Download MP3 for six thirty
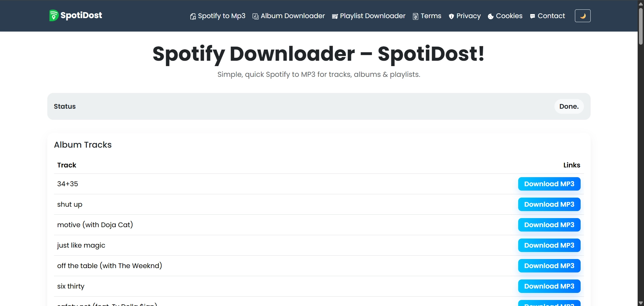Viewport: 644px width, 306px height. coord(549,286)
